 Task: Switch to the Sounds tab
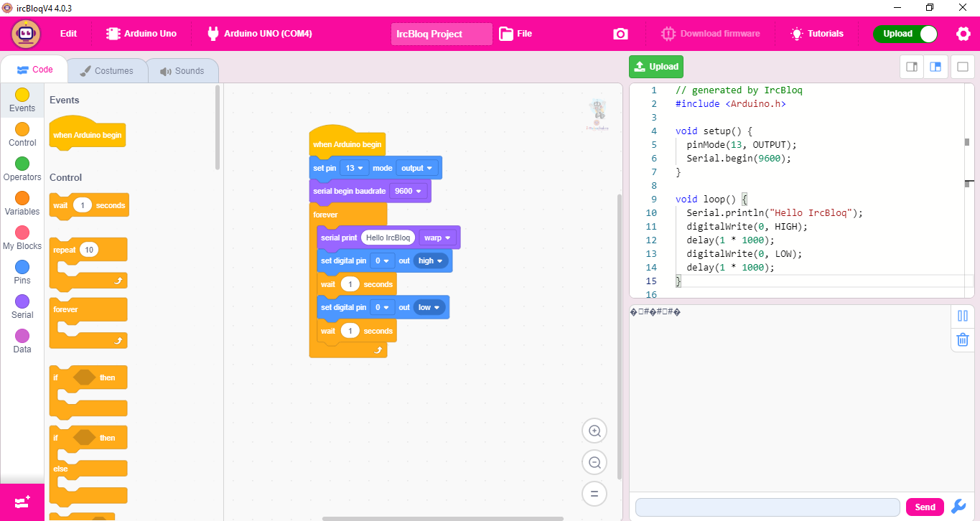coord(182,71)
